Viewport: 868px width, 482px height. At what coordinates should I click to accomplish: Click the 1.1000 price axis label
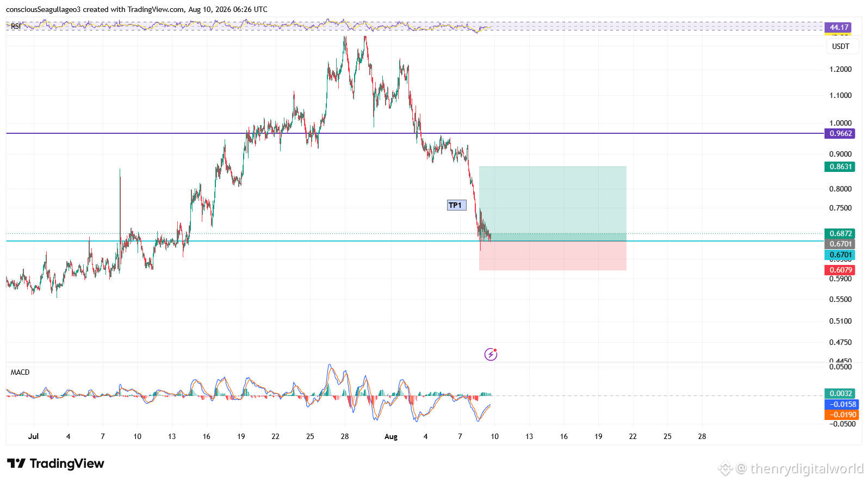(840, 95)
